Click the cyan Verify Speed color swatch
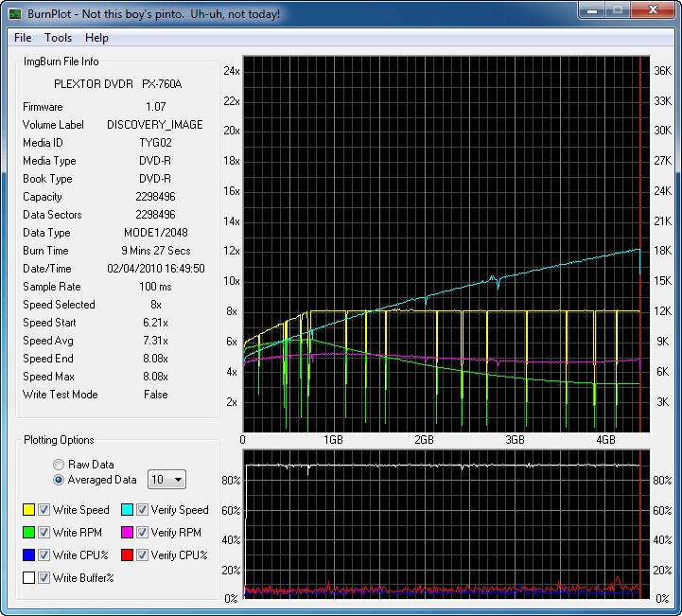 (128, 510)
